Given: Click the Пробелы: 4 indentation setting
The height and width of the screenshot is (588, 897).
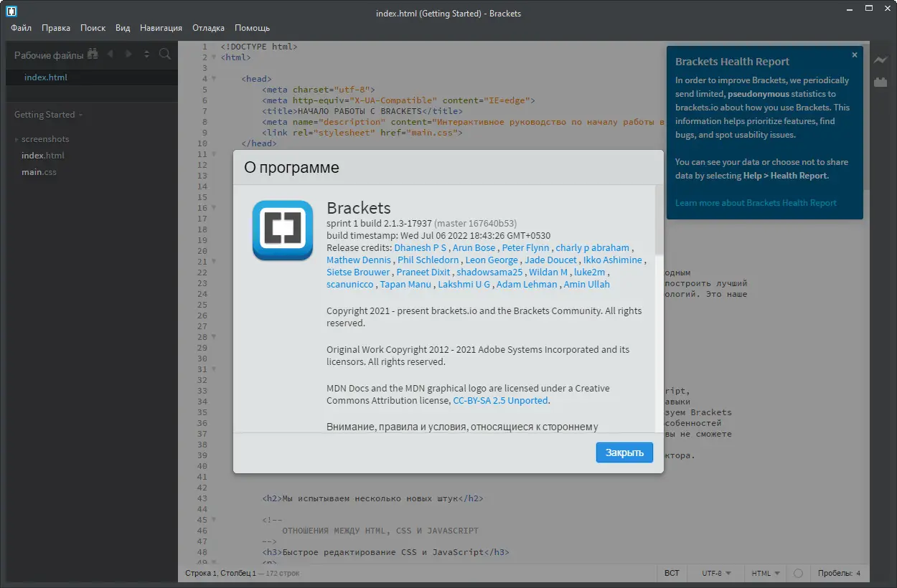Looking at the screenshot, I should [838, 574].
